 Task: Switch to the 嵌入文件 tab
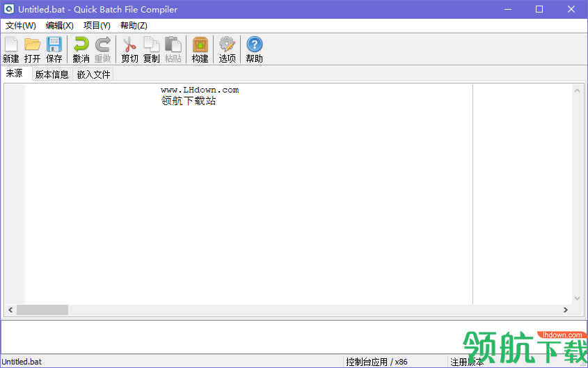pyautogui.click(x=93, y=74)
